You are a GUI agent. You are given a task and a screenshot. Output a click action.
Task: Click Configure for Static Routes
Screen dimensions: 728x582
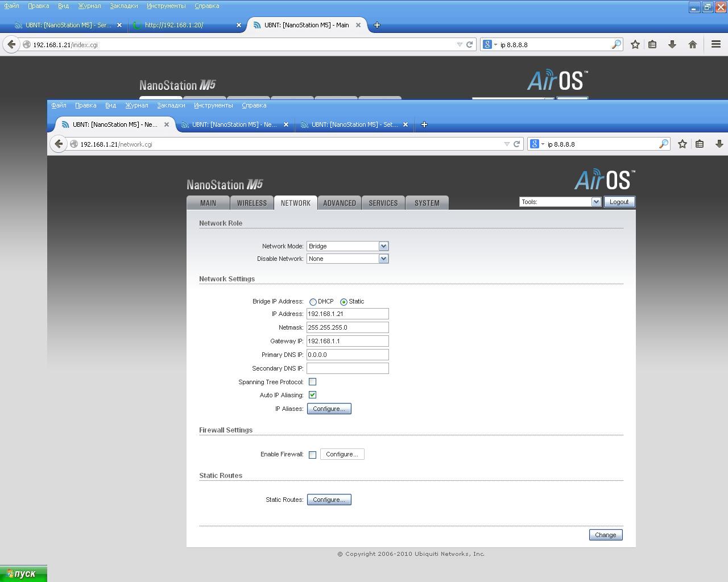click(x=329, y=500)
